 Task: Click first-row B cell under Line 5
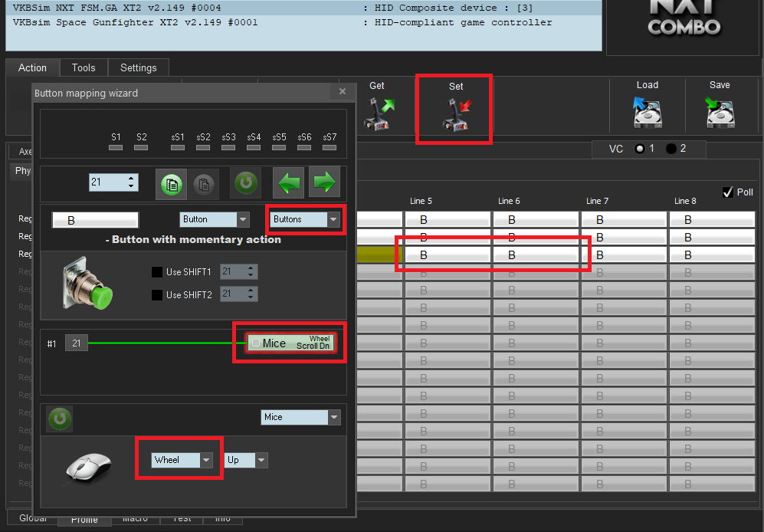coord(448,219)
